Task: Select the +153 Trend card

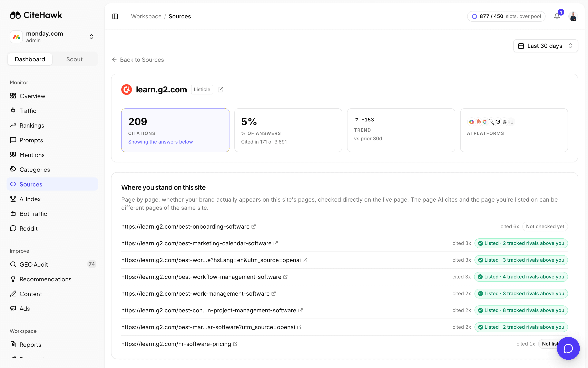Action: (401, 130)
